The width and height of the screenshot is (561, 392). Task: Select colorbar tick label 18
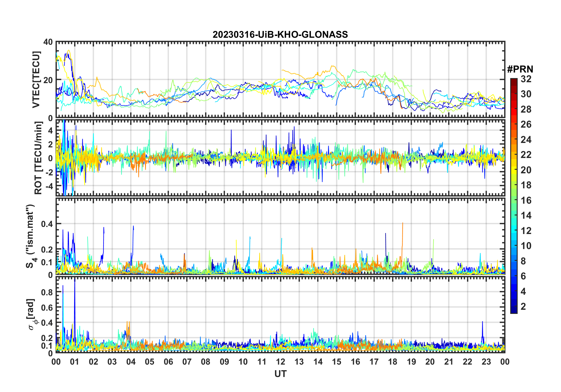pos(526,185)
